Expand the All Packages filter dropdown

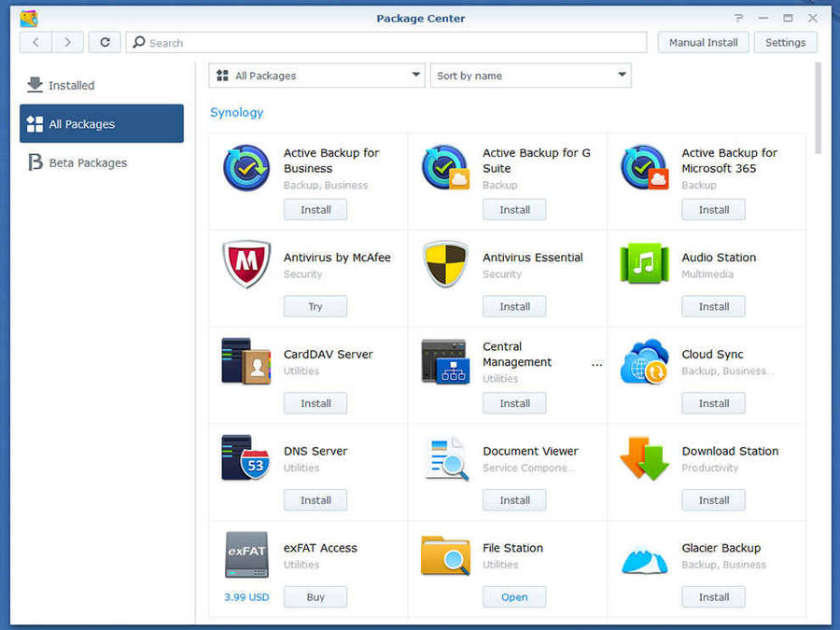pyautogui.click(x=316, y=76)
